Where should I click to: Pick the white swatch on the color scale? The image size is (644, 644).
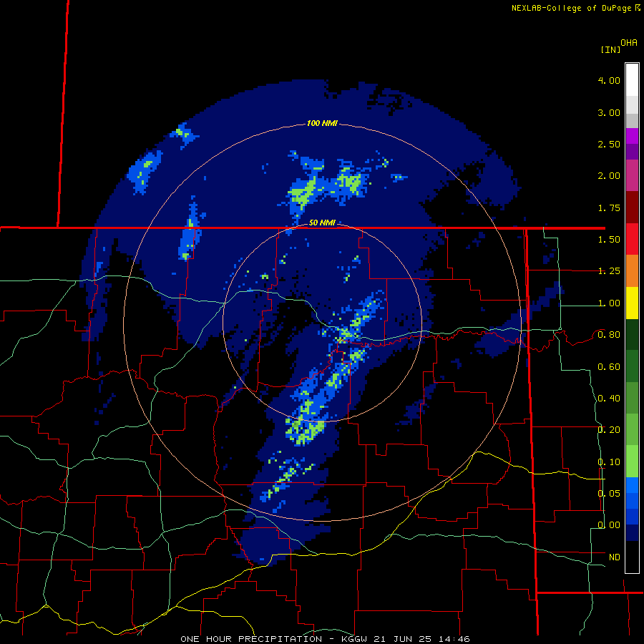point(632,80)
